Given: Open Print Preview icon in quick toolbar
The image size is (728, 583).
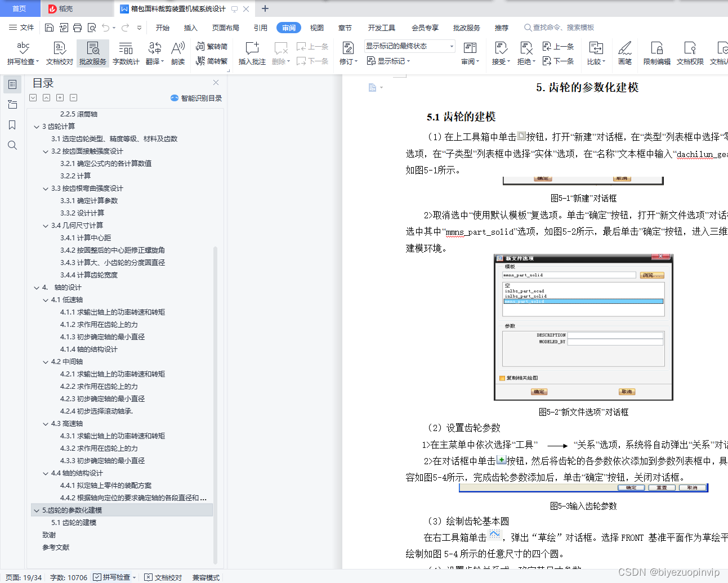Looking at the screenshot, I should point(92,28).
